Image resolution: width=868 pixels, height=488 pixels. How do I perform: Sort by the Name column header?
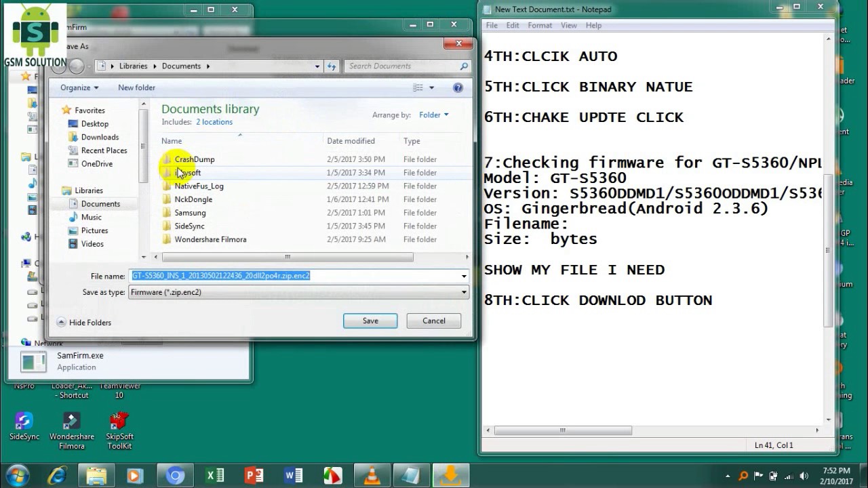coord(172,141)
